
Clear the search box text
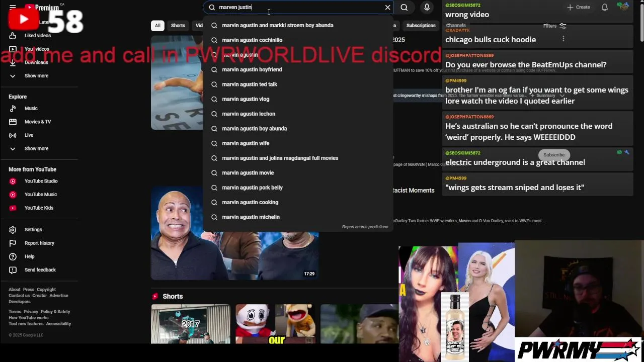(x=387, y=8)
